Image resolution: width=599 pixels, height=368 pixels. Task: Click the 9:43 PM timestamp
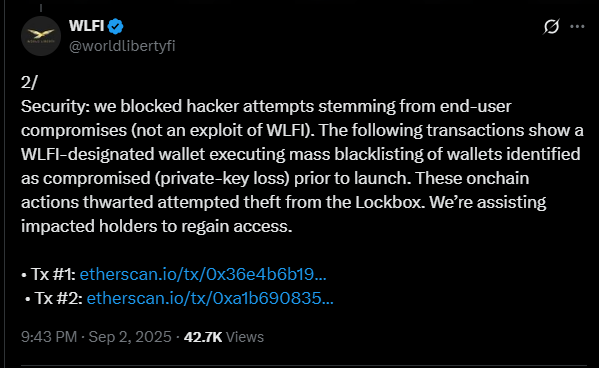pos(49,337)
